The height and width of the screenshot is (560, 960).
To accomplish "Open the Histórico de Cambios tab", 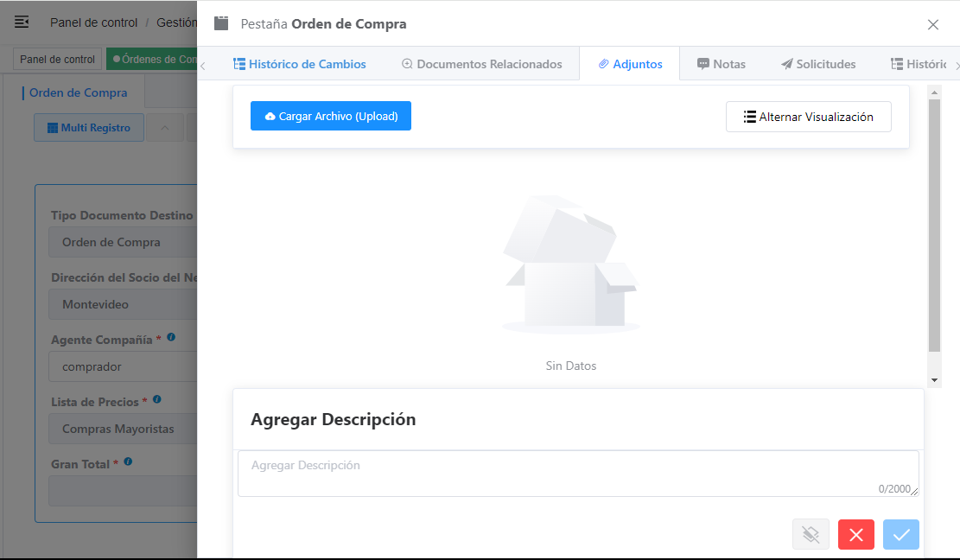I will pos(299,64).
